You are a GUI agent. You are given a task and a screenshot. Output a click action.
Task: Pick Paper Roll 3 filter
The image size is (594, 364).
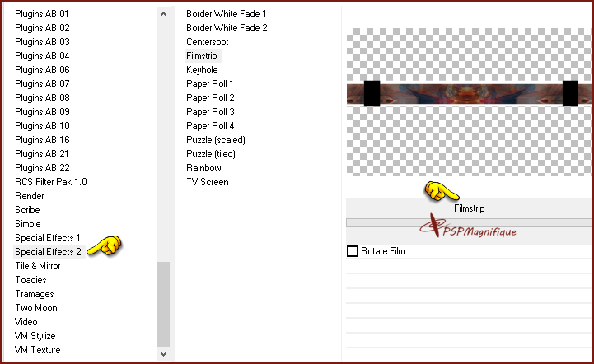coord(210,112)
